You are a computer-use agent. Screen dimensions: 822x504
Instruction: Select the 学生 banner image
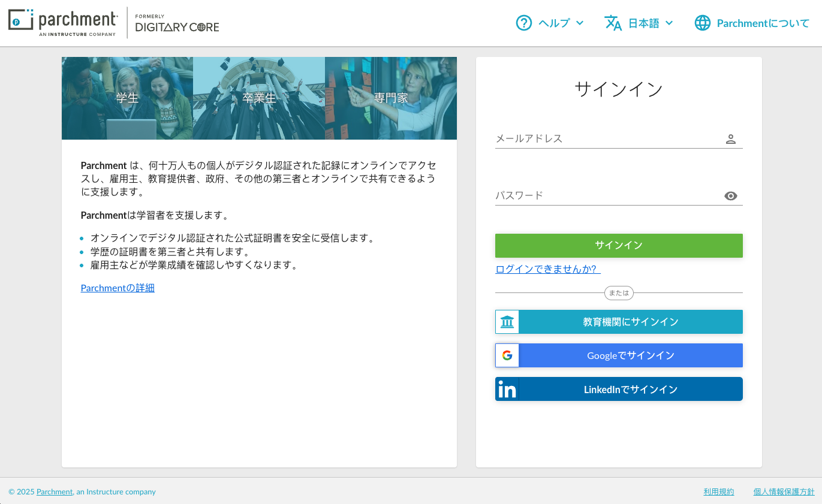click(127, 98)
